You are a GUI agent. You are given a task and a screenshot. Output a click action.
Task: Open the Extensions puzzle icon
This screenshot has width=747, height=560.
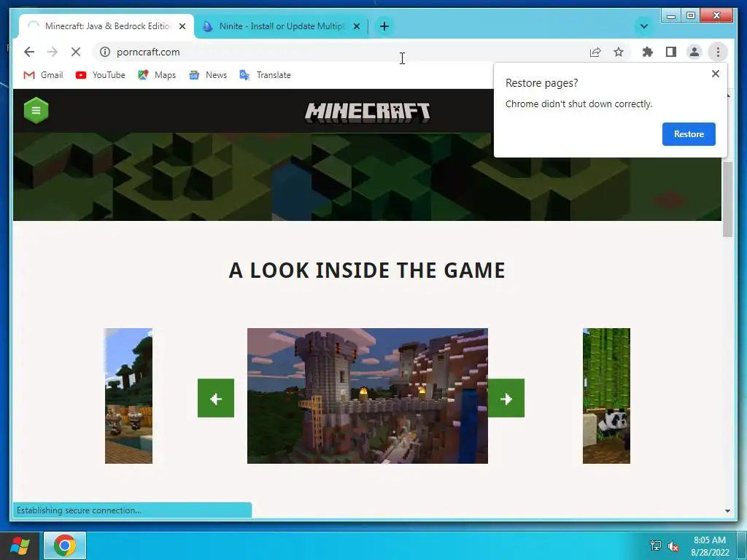pyautogui.click(x=648, y=52)
